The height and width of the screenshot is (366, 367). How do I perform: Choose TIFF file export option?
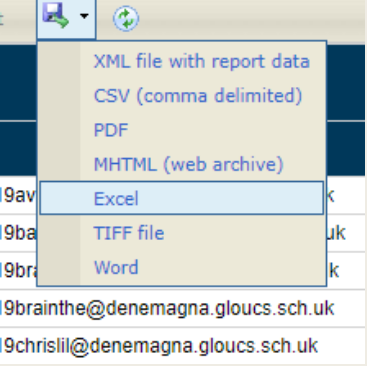129,233
